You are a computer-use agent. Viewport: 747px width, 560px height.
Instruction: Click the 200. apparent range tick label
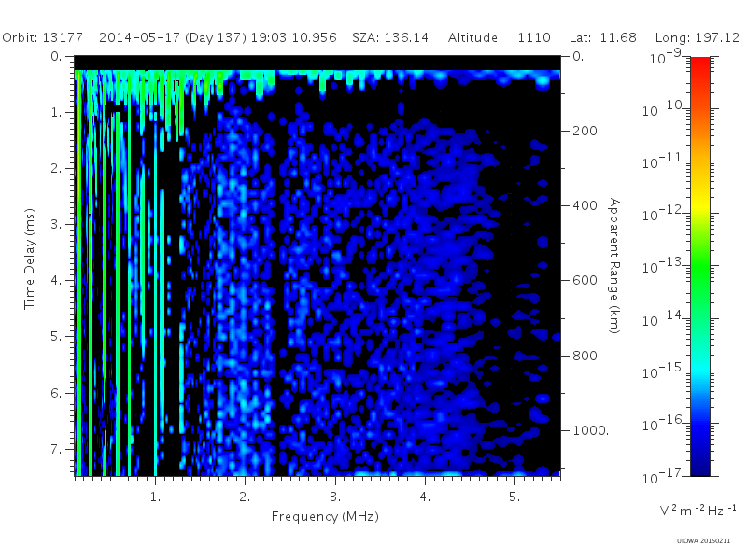(586, 131)
